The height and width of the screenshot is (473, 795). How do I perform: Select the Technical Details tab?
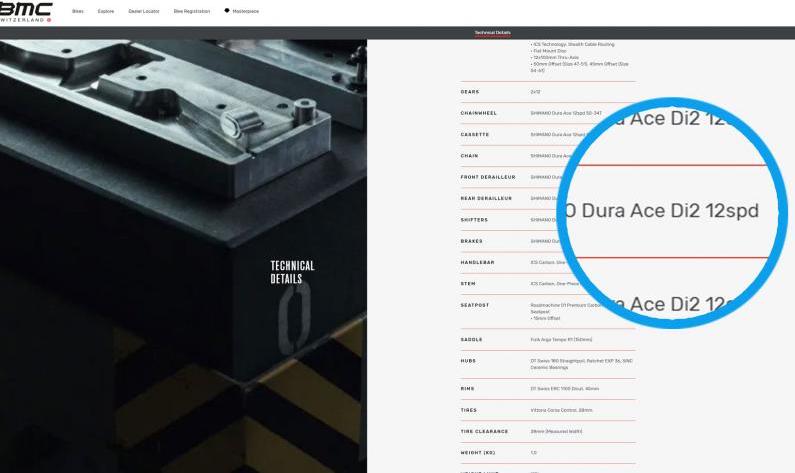point(493,33)
